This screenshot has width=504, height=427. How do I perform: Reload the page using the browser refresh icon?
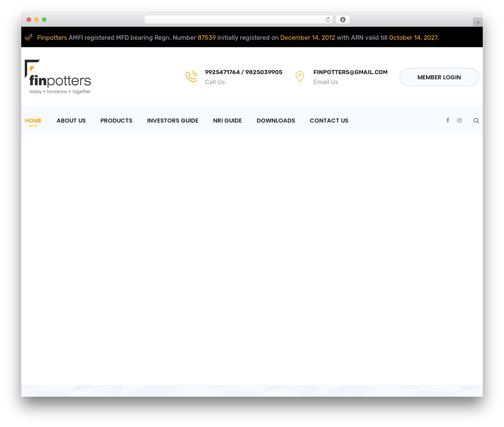tap(328, 20)
